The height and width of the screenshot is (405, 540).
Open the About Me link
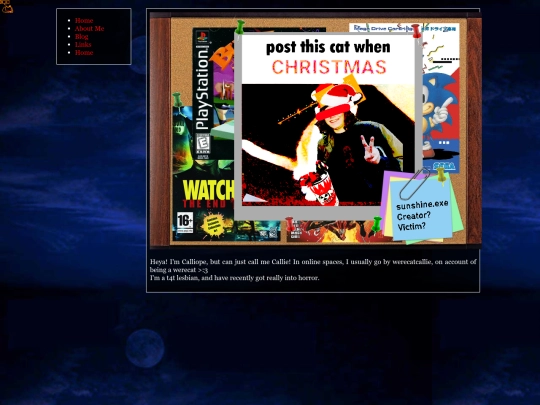tap(90, 29)
